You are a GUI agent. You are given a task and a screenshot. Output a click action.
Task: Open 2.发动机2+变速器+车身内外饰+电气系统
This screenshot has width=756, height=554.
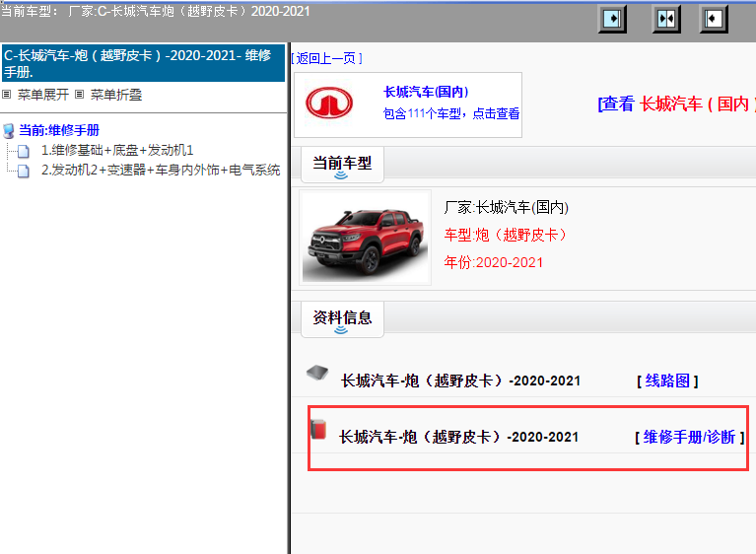161,170
